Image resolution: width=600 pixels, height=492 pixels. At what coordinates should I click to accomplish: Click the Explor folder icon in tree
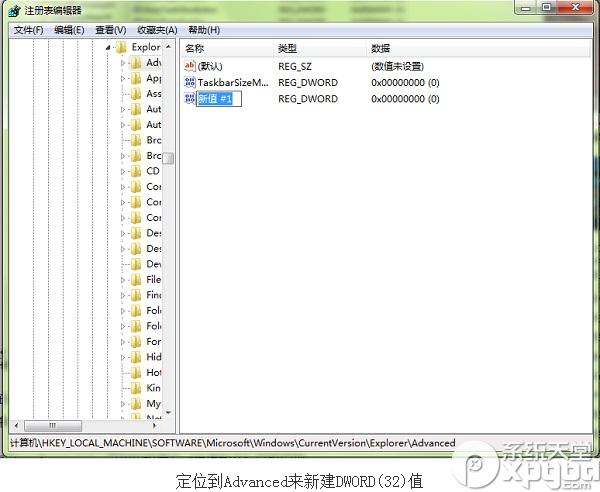tap(121, 47)
